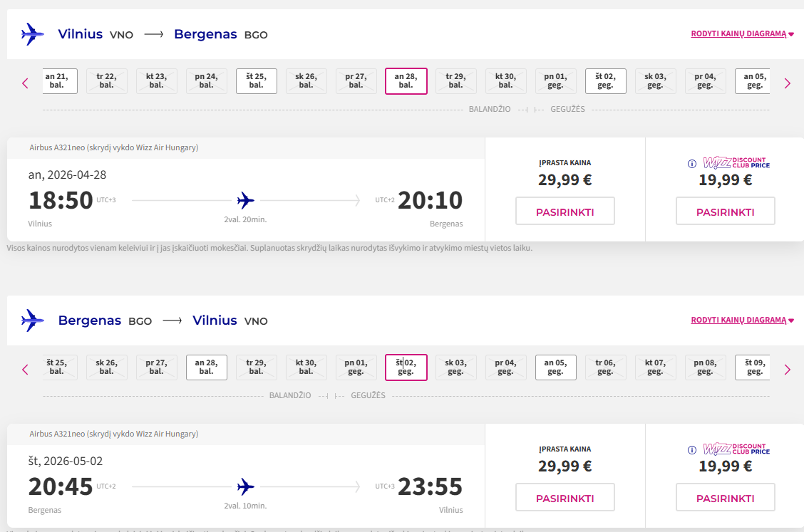This screenshot has height=532, width=804.
Task: Click info icon next to outbound Wizz Discount Club price
Action: (x=691, y=164)
